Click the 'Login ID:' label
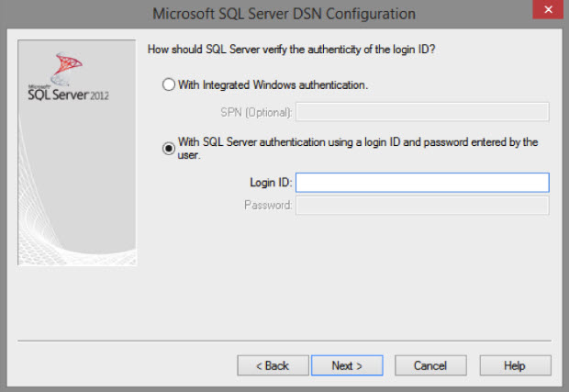Viewport: 569px width, 392px height. 271,183
